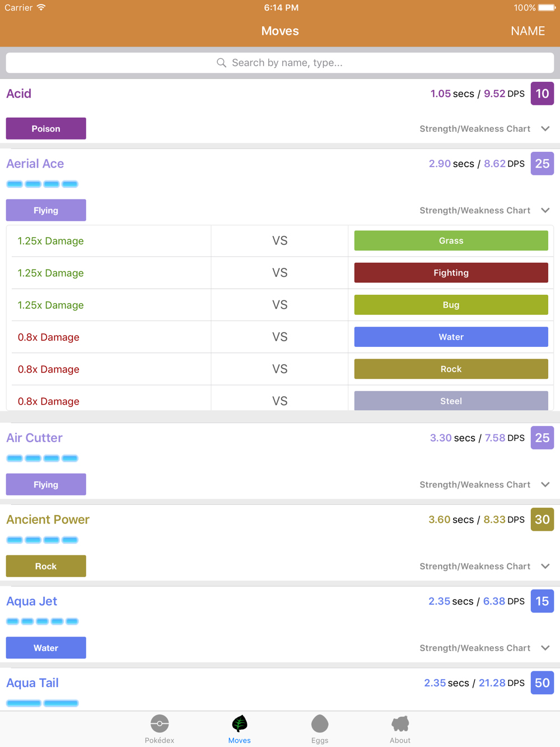Tap the Acid power badge 10
The image size is (560, 747).
[x=542, y=94]
